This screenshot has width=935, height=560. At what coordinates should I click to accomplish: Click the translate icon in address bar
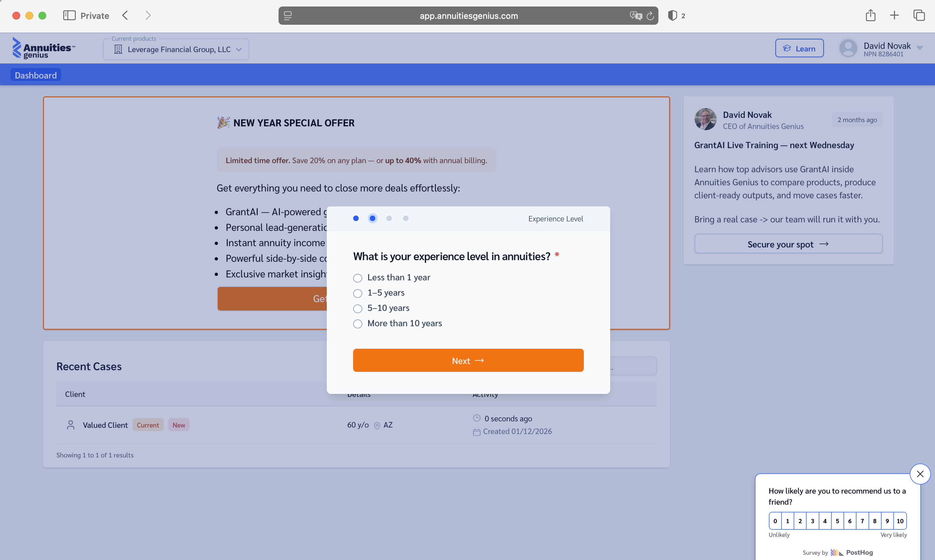(x=635, y=16)
